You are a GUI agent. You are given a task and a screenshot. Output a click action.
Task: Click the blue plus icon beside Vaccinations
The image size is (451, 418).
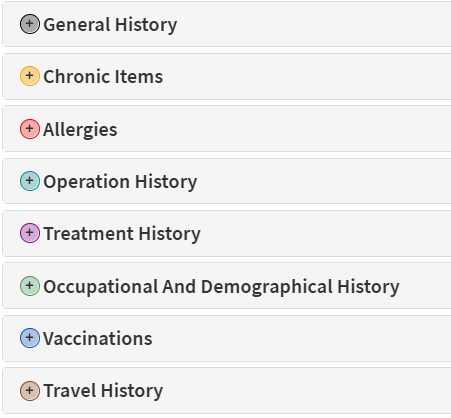tap(30, 338)
